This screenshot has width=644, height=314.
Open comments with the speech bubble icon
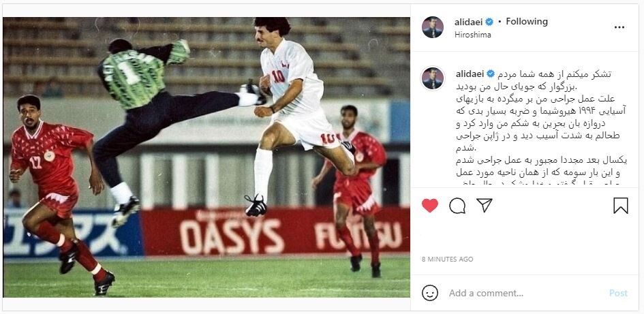coord(457,206)
